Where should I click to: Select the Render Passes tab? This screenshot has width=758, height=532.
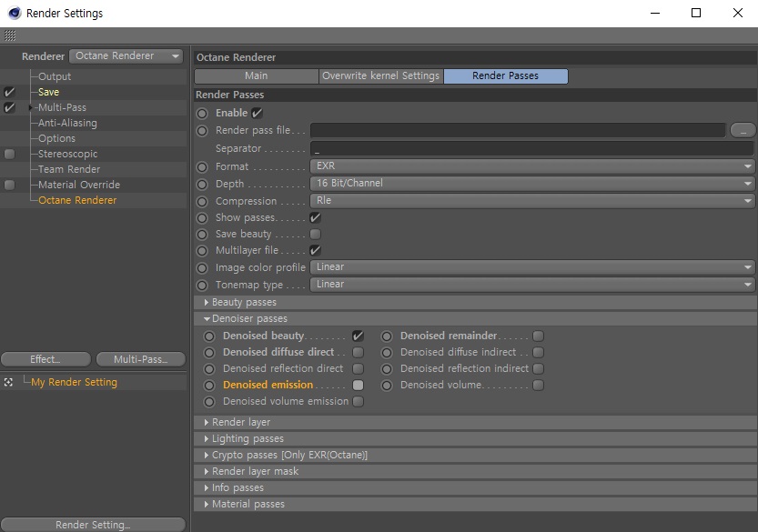[506, 75]
